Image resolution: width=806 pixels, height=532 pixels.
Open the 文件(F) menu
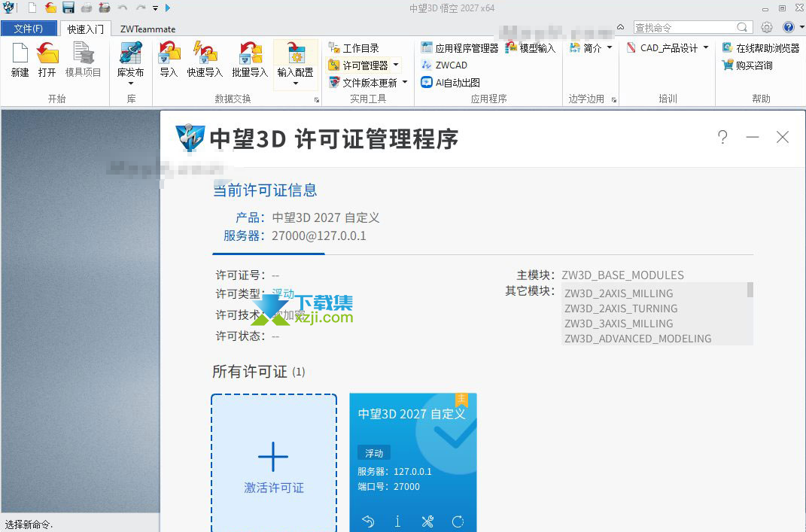29,29
